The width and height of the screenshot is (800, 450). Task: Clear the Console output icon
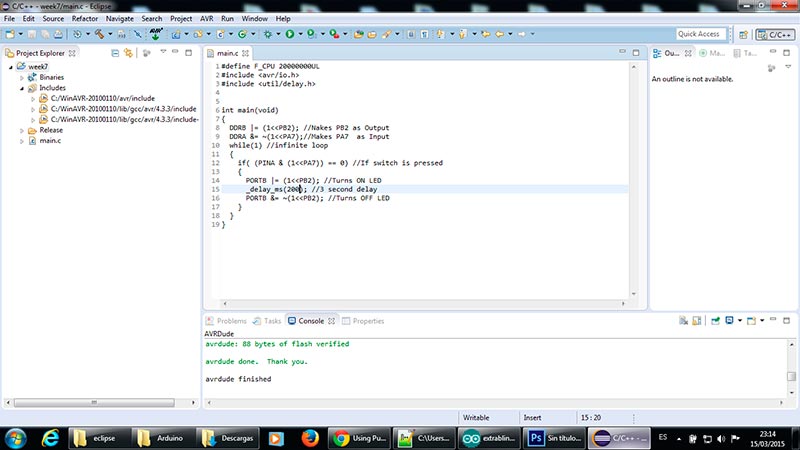(x=683, y=320)
